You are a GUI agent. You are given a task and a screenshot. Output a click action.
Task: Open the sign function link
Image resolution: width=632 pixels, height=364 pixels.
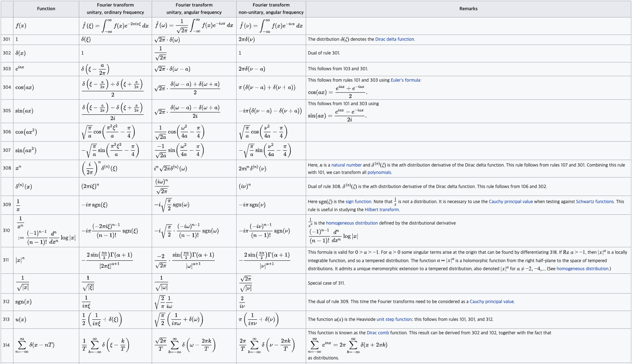[x=358, y=202]
